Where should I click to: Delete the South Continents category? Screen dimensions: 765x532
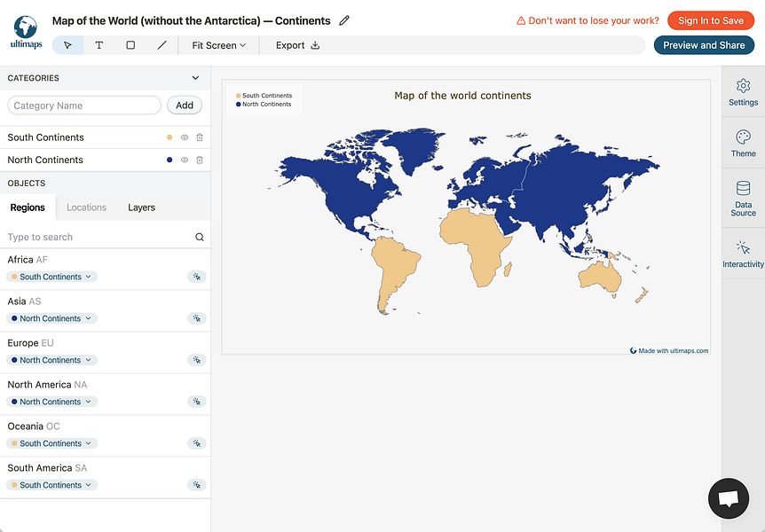point(200,137)
